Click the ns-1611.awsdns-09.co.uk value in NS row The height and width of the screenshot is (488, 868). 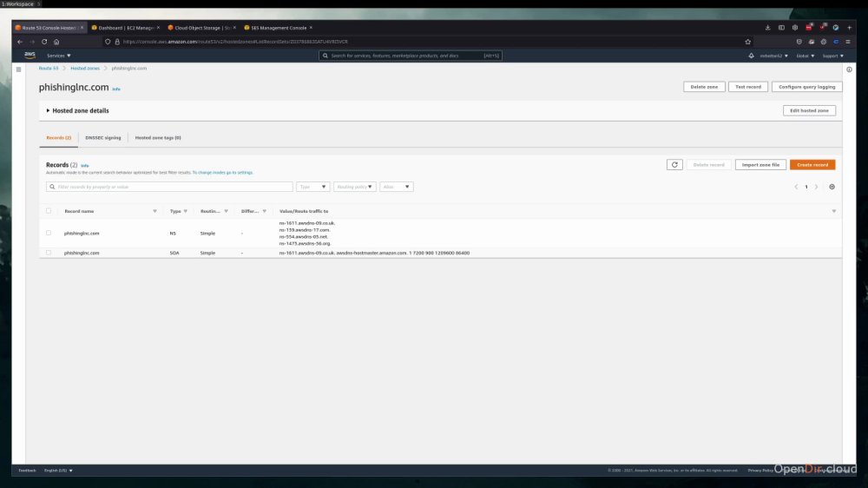(x=306, y=223)
